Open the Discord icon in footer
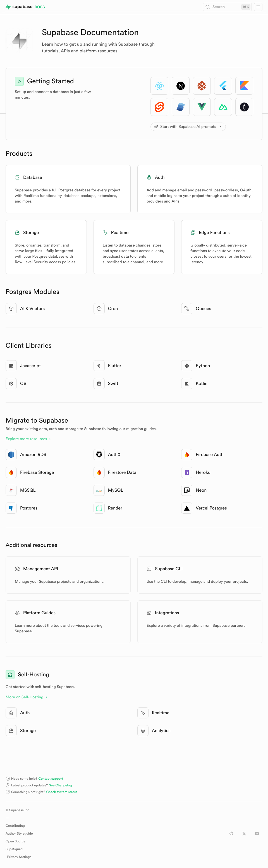268x868 pixels. [x=257, y=833]
